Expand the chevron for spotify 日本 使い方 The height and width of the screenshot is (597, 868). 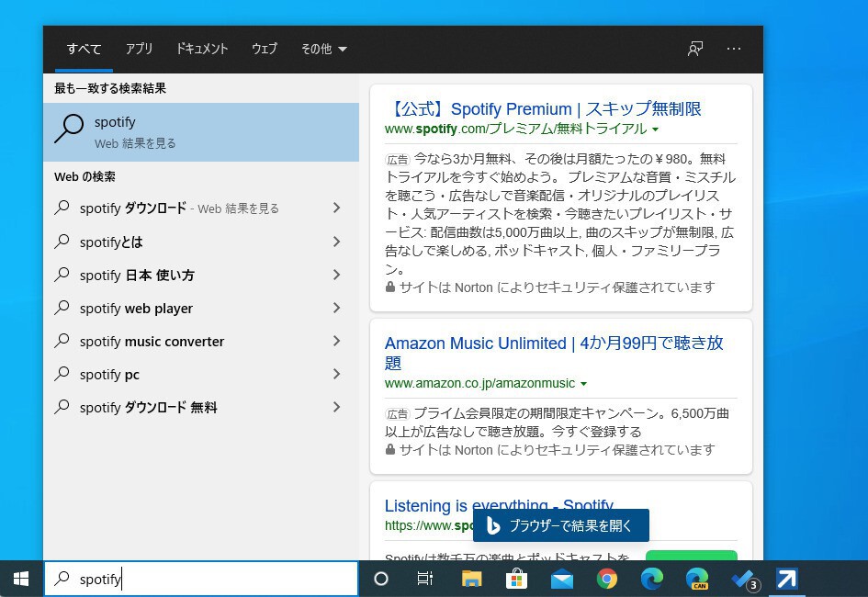click(336, 275)
